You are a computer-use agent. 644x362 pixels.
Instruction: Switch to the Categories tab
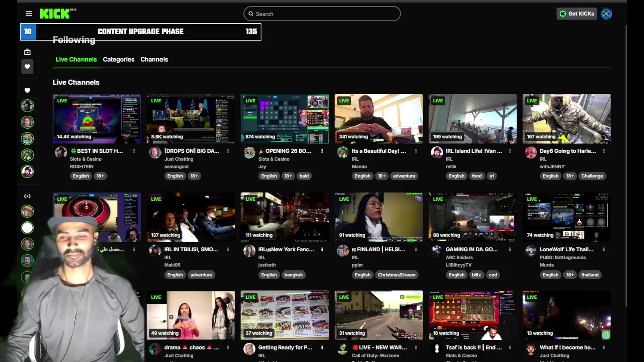tap(119, 59)
